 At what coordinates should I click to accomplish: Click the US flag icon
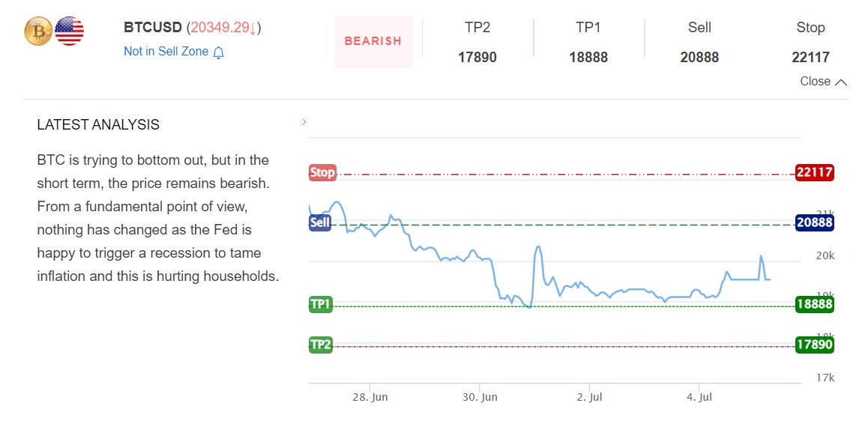coord(70,31)
